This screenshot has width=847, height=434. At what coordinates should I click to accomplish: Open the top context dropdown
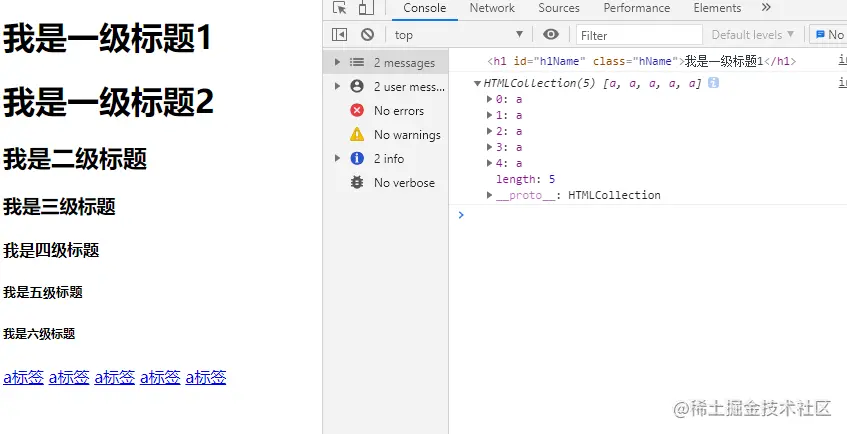(459, 35)
